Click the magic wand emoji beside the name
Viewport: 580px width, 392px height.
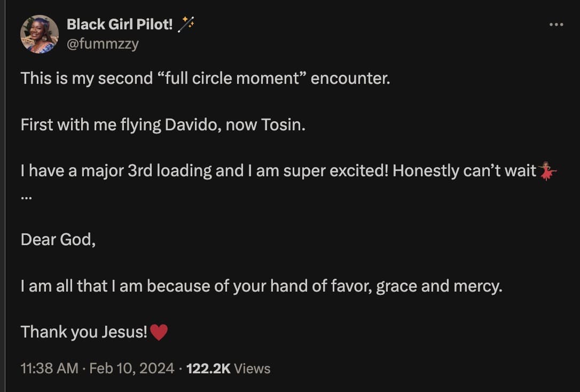pos(186,24)
